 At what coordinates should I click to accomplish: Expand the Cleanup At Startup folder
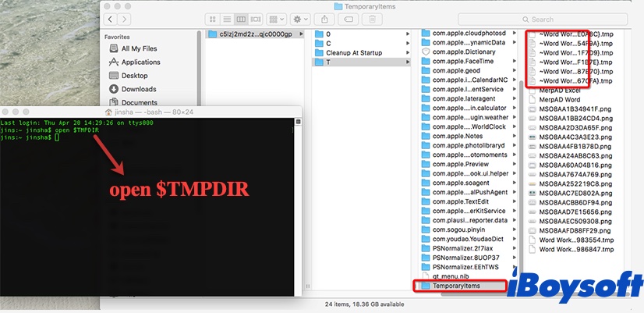coord(359,52)
